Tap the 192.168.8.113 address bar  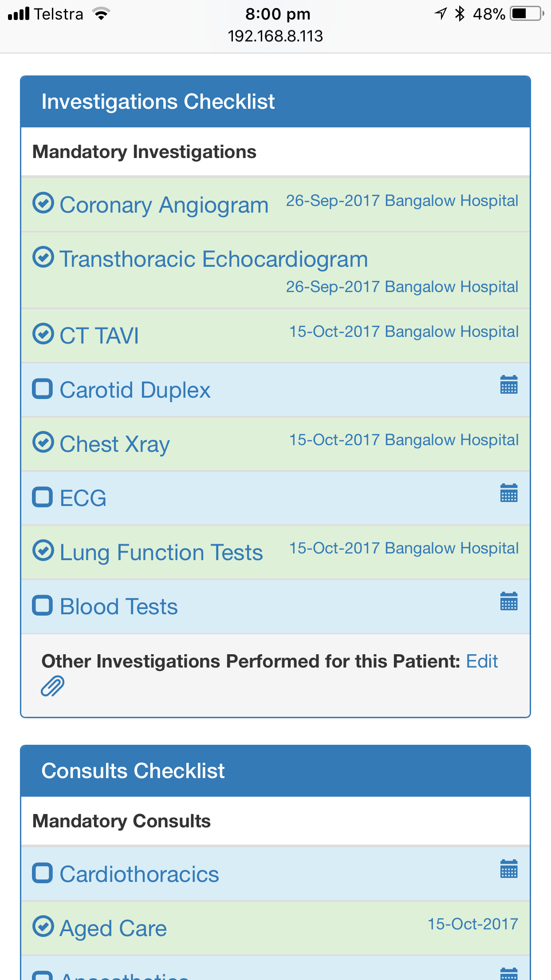(x=275, y=36)
